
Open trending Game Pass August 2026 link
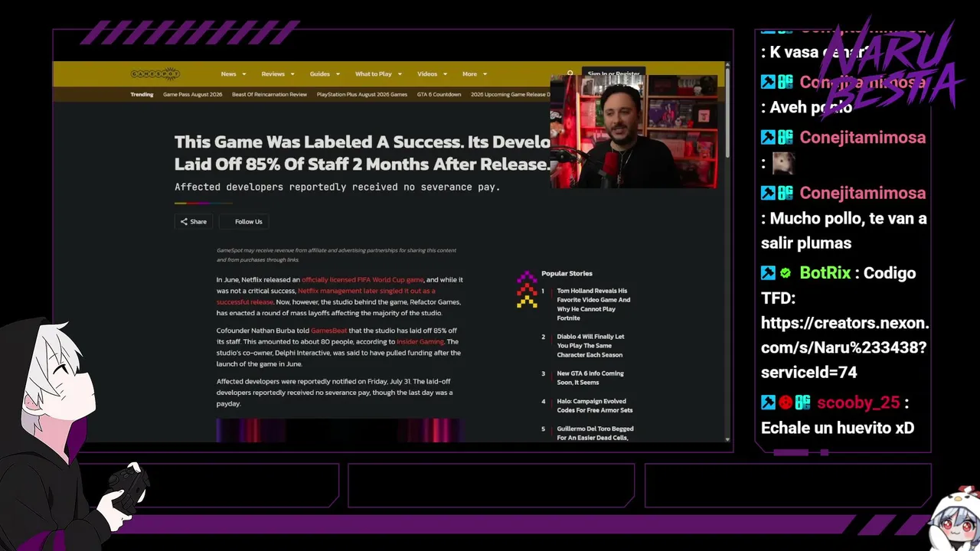coord(192,95)
